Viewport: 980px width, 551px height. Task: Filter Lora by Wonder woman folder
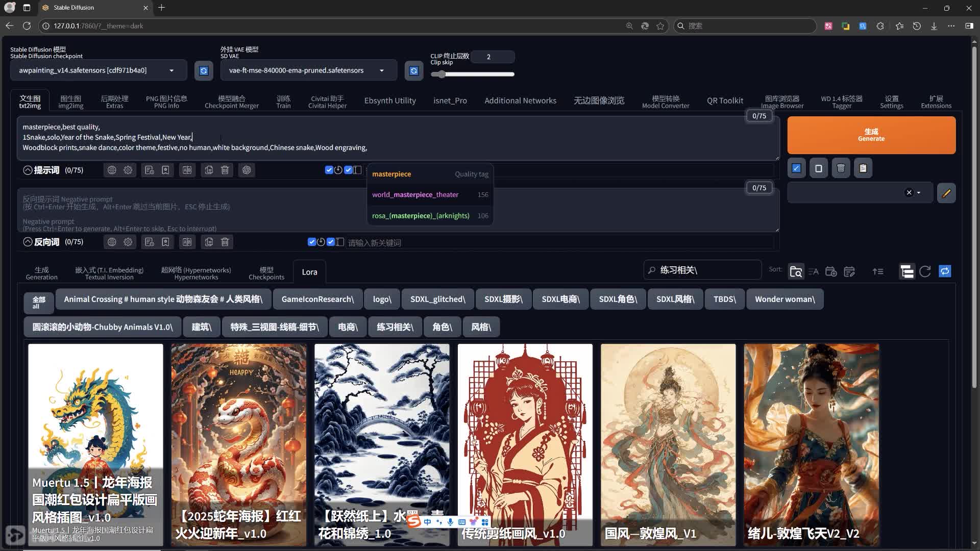[785, 299]
